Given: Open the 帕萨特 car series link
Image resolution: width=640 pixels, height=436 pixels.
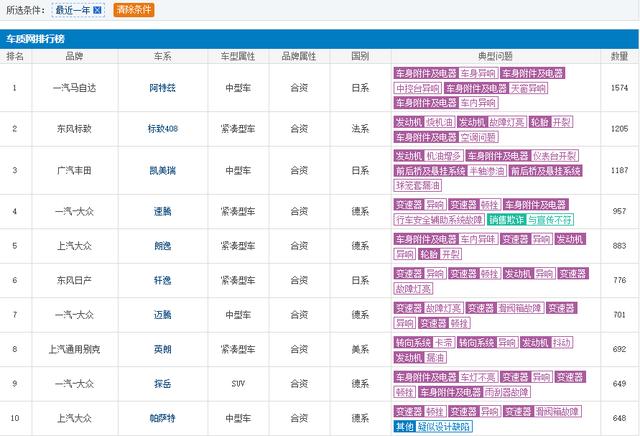Looking at the screenshot, I should click(x=162, y=418).
